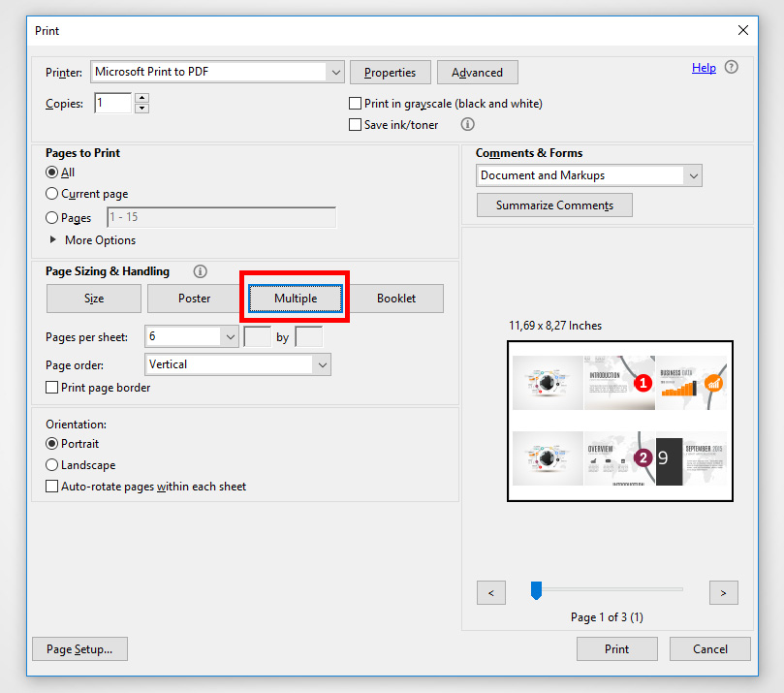
Task: Enable Print in grayscale checkbox
Action: pos(355,104)
